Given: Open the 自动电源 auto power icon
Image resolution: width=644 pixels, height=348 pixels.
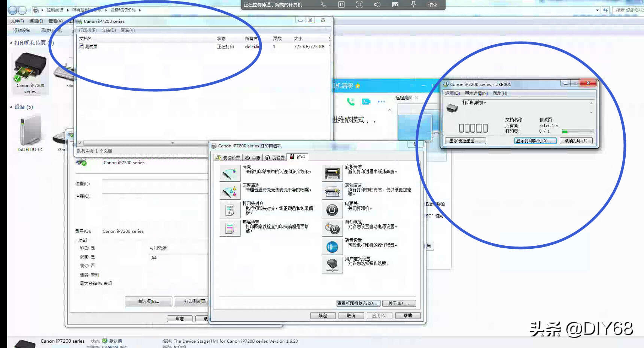Looking at the screenshot, I should 332,228.
